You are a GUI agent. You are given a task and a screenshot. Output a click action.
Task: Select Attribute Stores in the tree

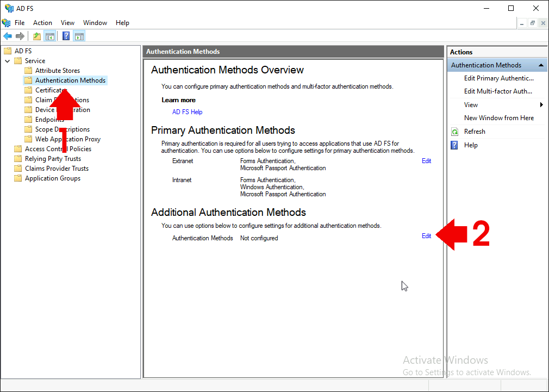pyautogui.click(x=58, y=71)
